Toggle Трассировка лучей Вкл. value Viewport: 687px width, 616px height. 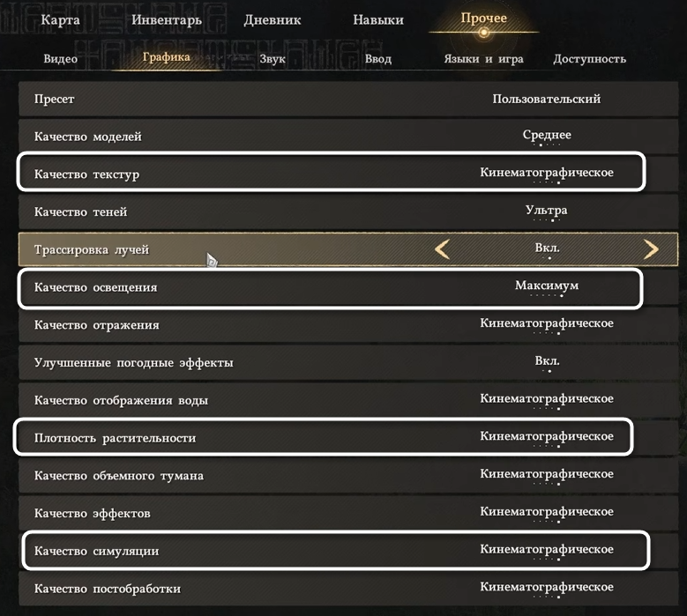click(x=547, y=249)
